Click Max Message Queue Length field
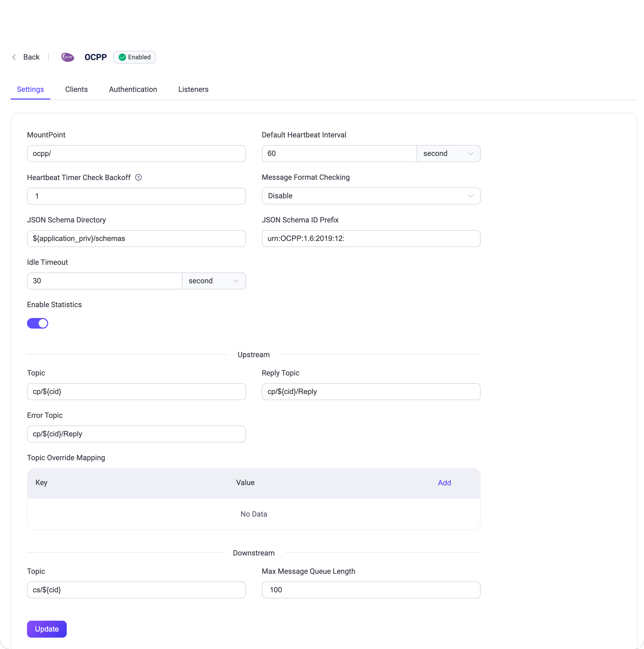The image size is (644, 649). [371, 590]
